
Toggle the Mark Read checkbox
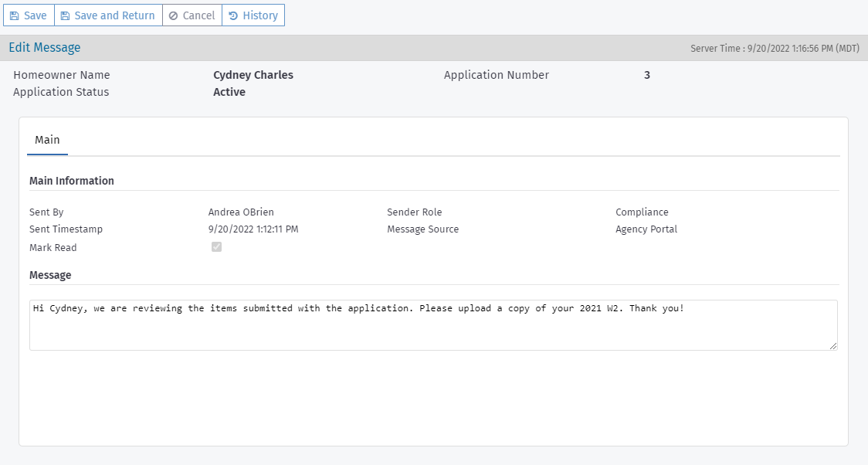(217, 247)
